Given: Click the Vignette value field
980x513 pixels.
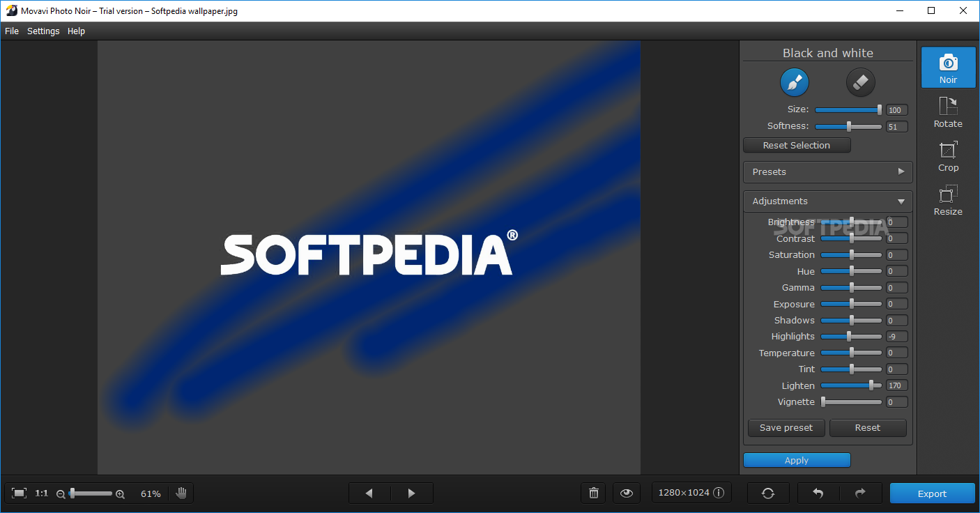Looking at the screenshot, I should (x=896, y=402).
